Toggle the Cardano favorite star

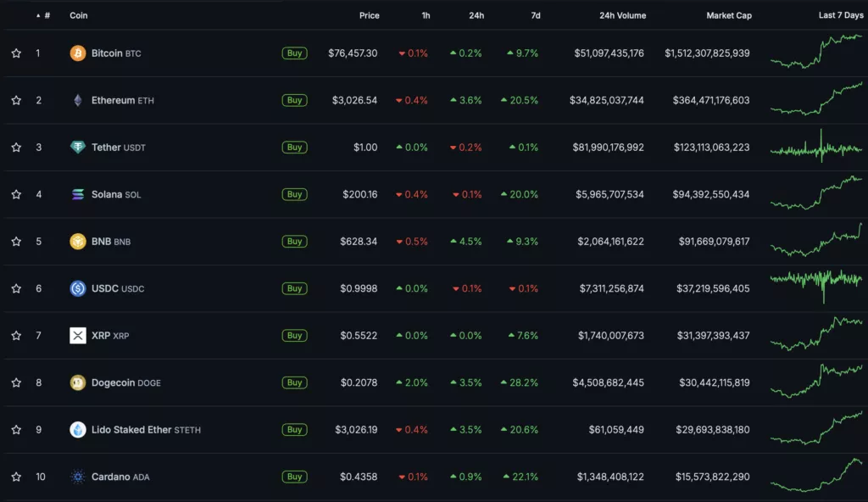(x=16, y=477)
